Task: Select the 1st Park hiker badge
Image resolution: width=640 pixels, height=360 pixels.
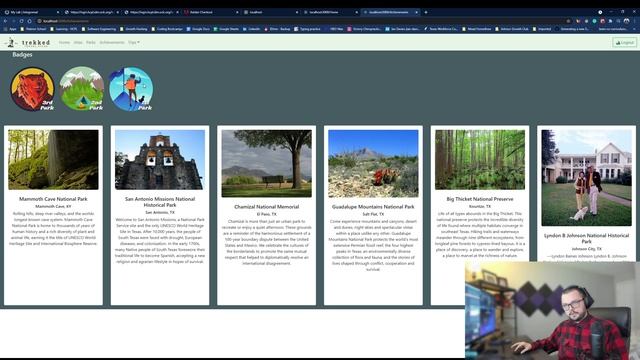Action: (x=131, y=89)
